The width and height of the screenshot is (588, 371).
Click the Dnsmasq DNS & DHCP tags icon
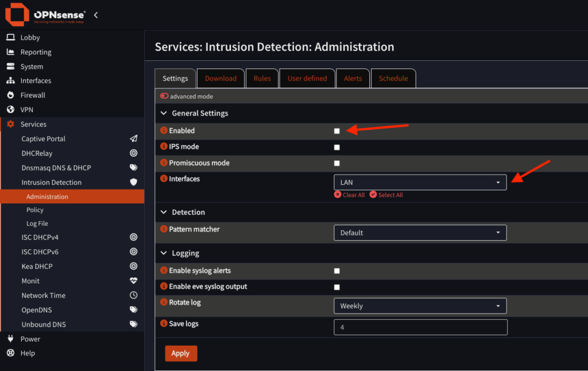coord(133,167)
